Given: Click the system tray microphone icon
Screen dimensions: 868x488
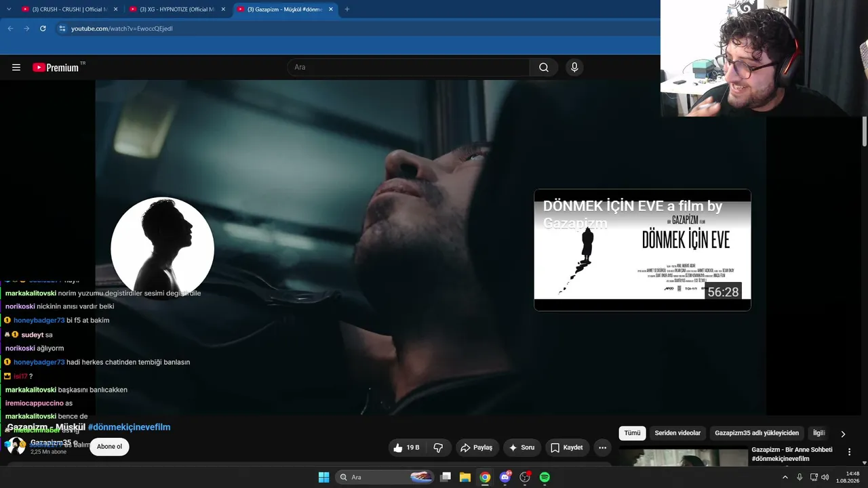Looking at the screenshot, I should coord(800,477).
